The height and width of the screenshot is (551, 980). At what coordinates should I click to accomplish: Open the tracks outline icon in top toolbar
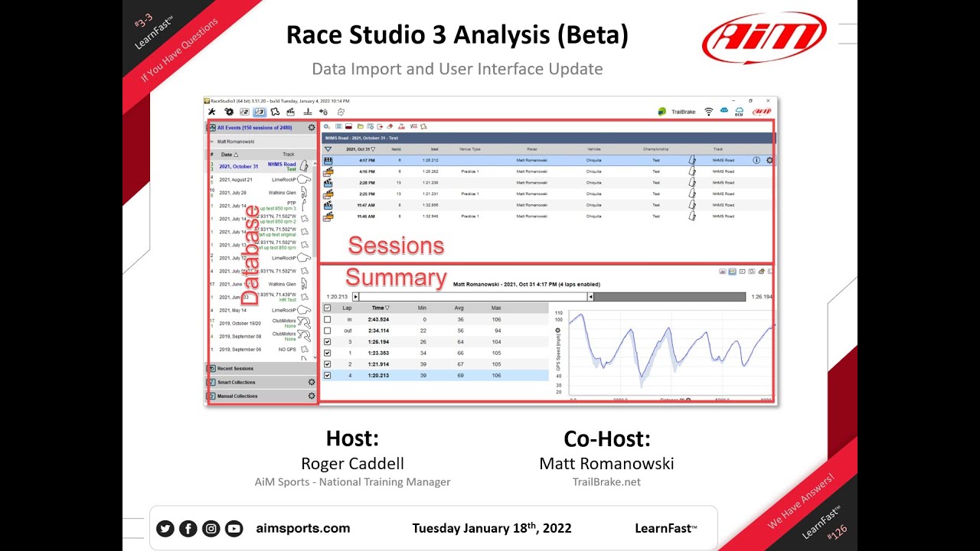(x=276, y=112)
